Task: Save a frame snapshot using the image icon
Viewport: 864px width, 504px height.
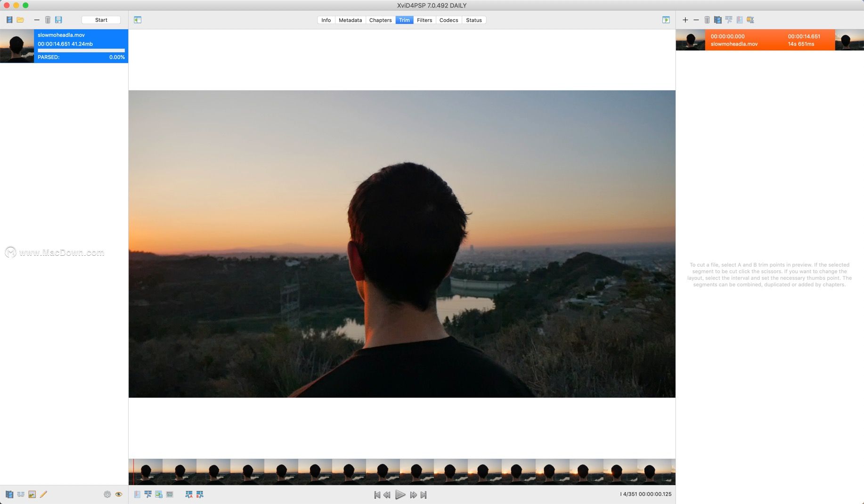Action: (x=158, y=495)
